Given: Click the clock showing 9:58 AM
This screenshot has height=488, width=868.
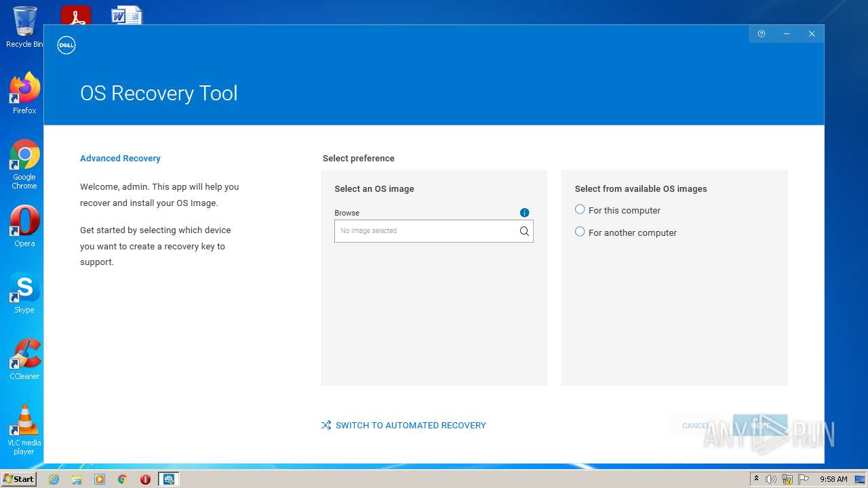Looking at the screenshot, I should click(x=833, y=479).
